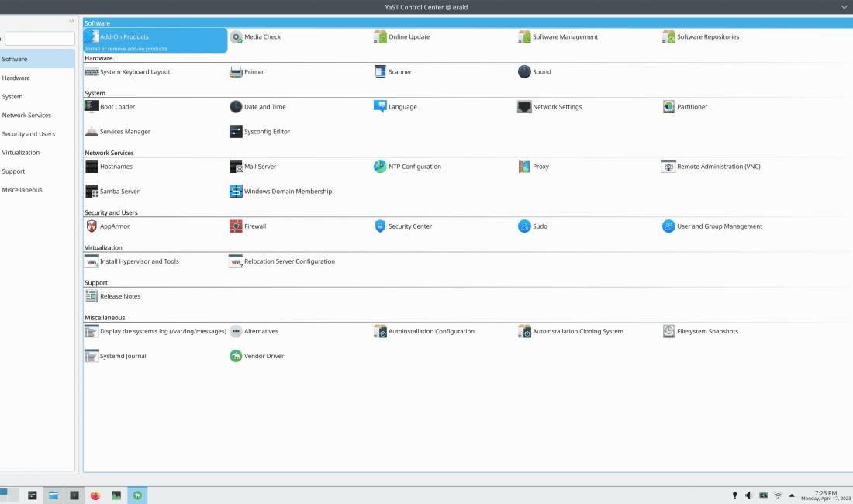Image resolution: width=853 pixels, height=504 pixels.
Task: Open Filesystem Snapshots
Action: pos(701,331)
